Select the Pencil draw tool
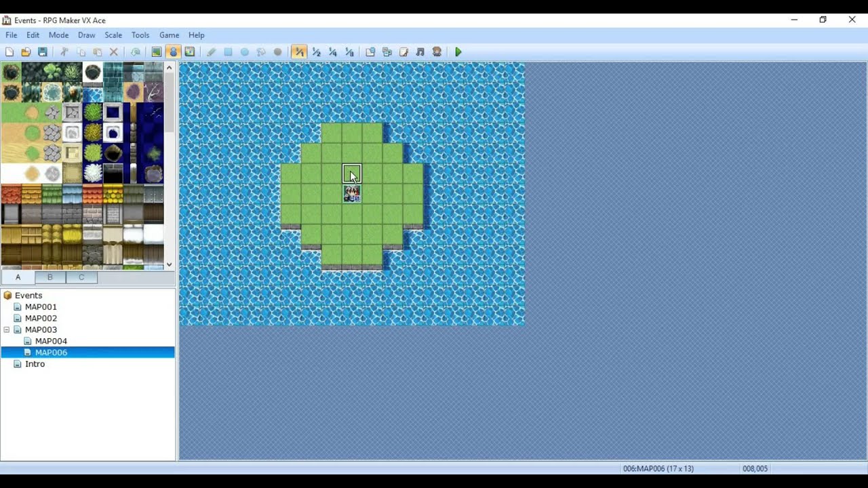 212,52
